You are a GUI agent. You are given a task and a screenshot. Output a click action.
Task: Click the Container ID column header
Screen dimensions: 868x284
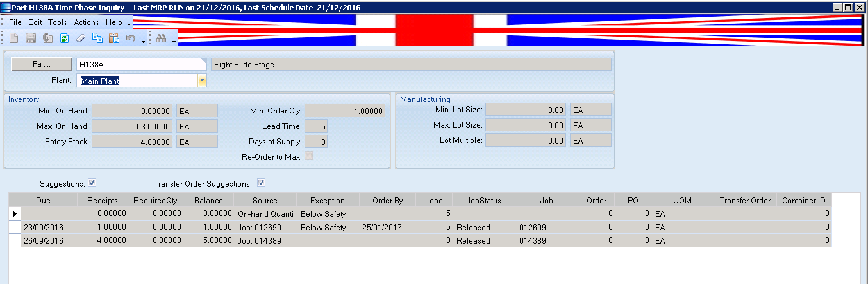click(804, 200)
